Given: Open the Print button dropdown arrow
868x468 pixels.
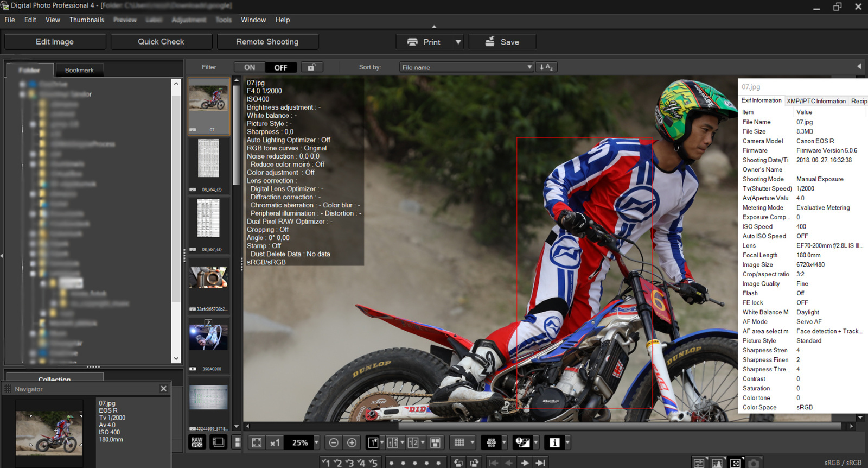Looking at the screenshot, I should [x=458, y=42].
